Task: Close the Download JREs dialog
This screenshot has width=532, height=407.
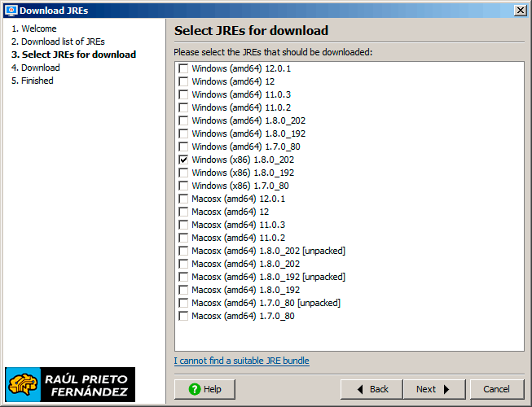Action: click(x=521, y=10)
